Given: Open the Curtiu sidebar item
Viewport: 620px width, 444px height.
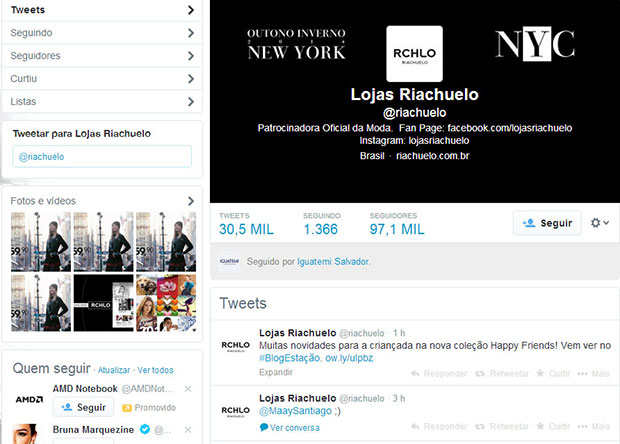Looking at the screenshot, I should click(x=102, y=79).
